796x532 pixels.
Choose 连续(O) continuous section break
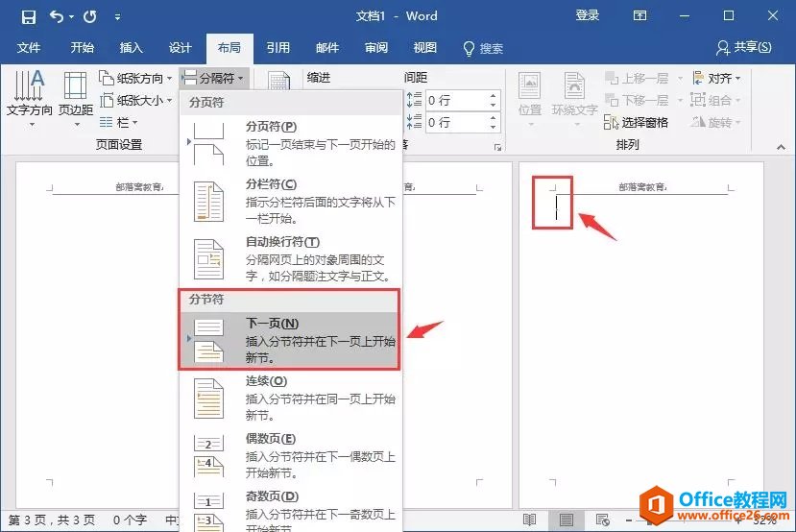291,398
